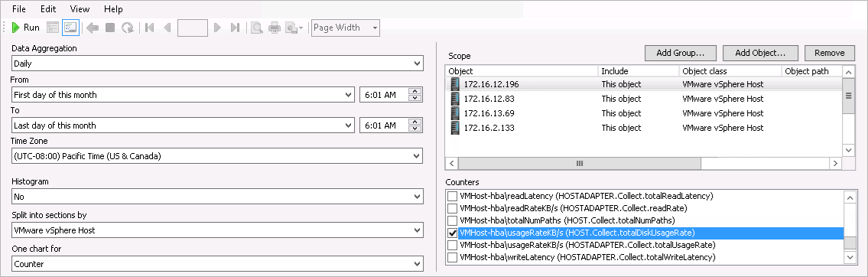Select the VMHost-hba\writeLatency counter text

[x=587, y=257]
